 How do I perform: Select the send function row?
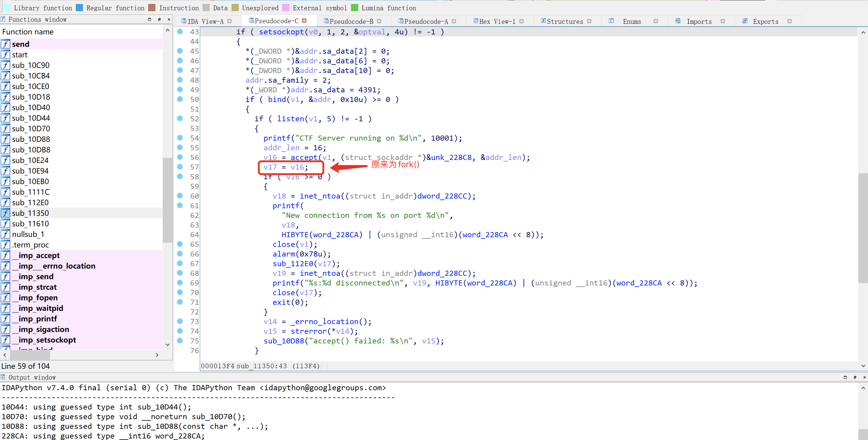coord(81,44)
